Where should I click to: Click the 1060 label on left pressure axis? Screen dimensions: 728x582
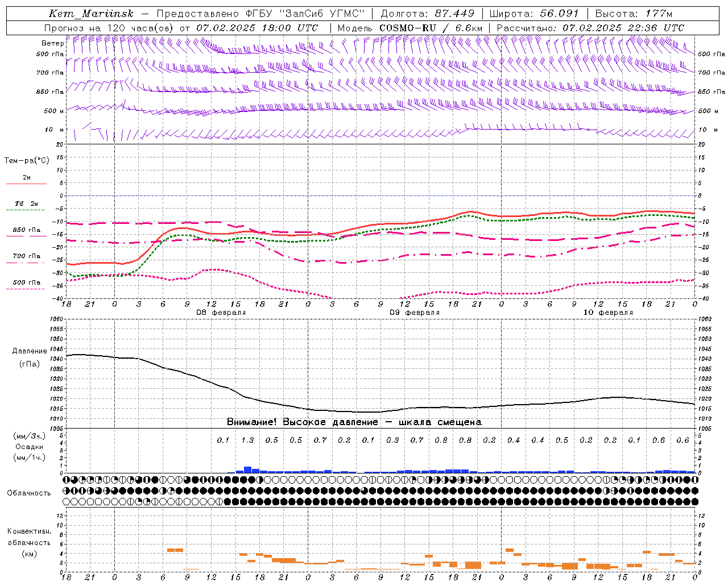57,319
